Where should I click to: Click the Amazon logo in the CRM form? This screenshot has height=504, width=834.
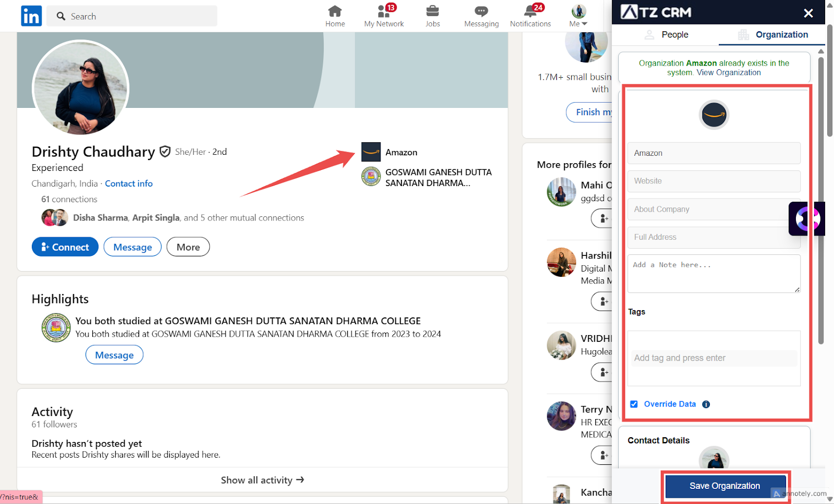[x=714, y=115]
